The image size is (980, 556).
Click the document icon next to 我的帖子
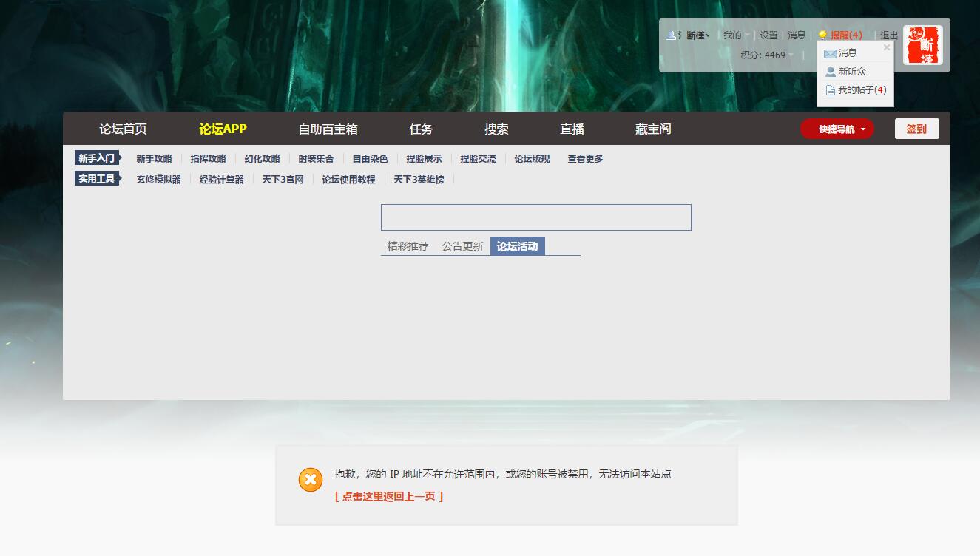830,90
